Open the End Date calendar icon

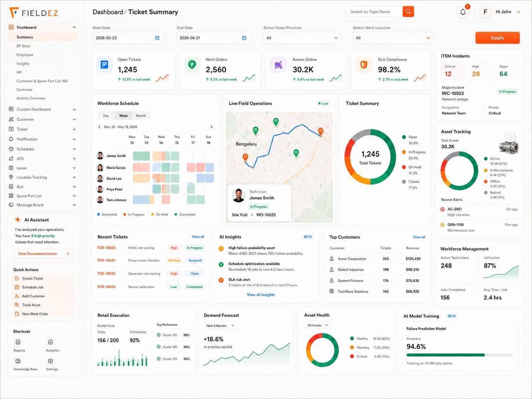pos(244,38)
